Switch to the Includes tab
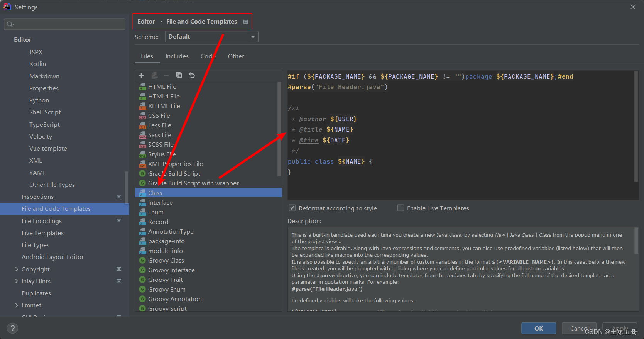 (177, 56)
